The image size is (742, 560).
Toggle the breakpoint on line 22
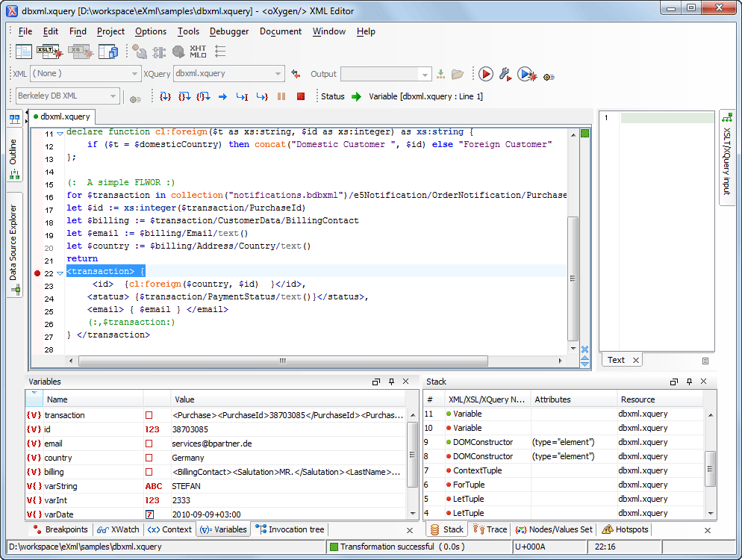37,273
